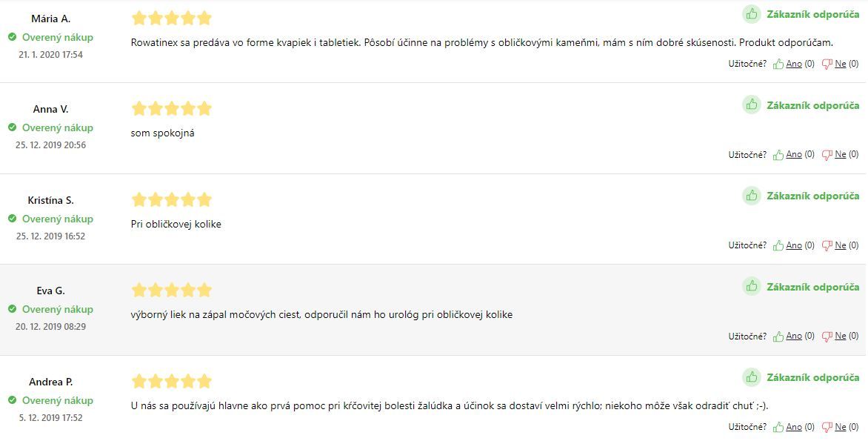Image resolution: width=868 pixels, height=441 pixels.
Task: Click verified purchase checkmark for Anna V.
Action: tap(12, 127)
